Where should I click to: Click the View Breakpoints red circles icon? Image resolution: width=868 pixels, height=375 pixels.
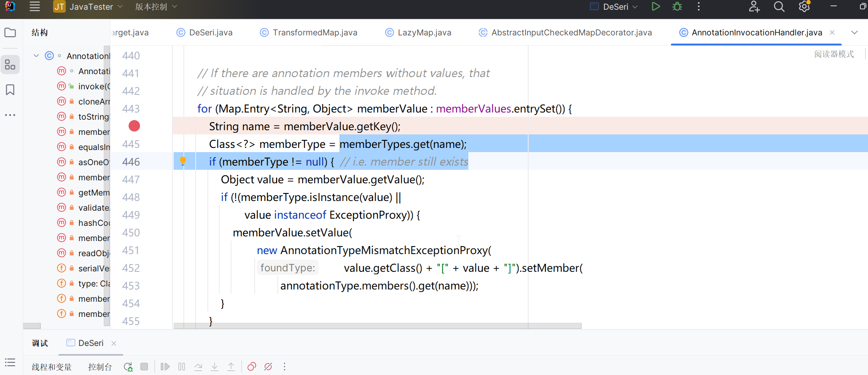252,367
